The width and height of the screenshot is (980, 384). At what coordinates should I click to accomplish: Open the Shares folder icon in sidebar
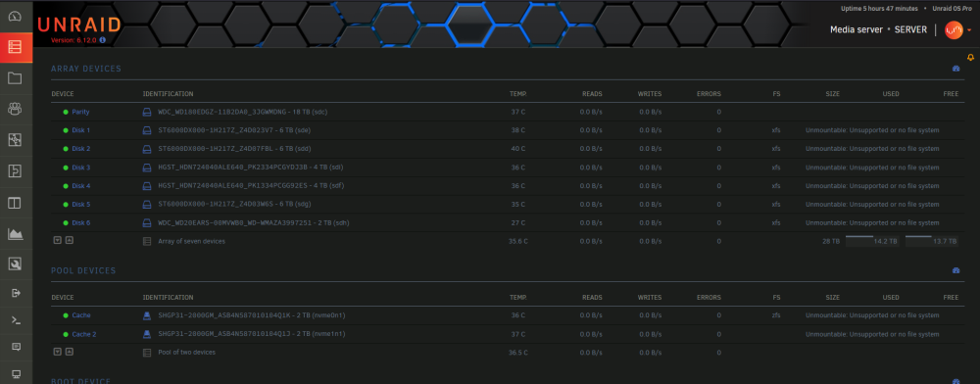click(15, 78)
